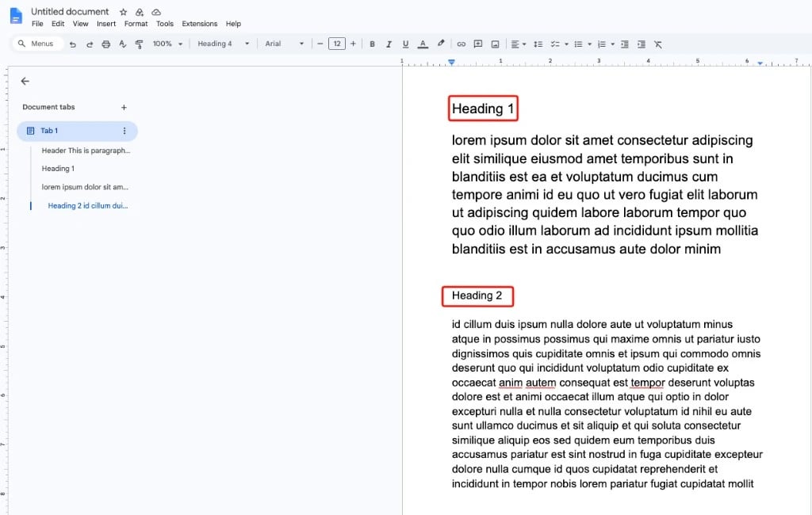812x515 pixels.
Task: Undo the last action
Action: 72,44
